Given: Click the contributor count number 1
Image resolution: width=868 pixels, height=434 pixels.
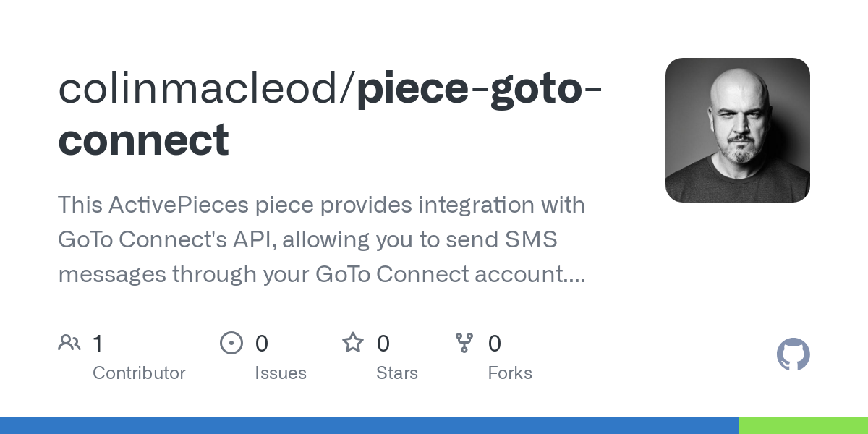Looking at the screenshot, I should click(x=98, y=343).
